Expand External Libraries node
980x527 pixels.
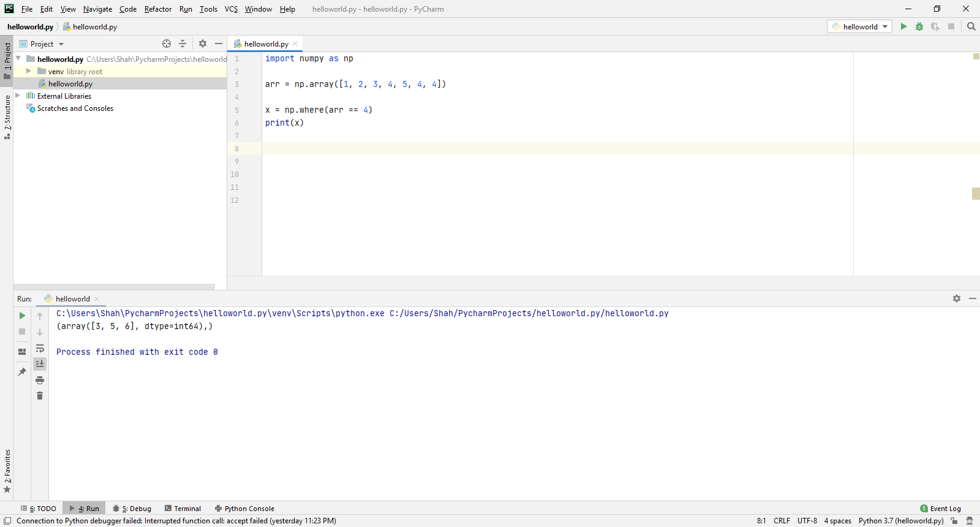point(18,96)
